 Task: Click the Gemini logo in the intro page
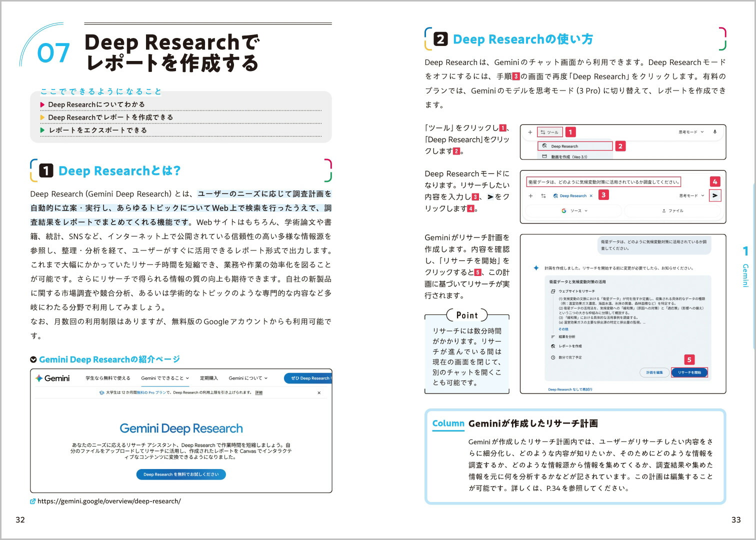pos(52,378)
